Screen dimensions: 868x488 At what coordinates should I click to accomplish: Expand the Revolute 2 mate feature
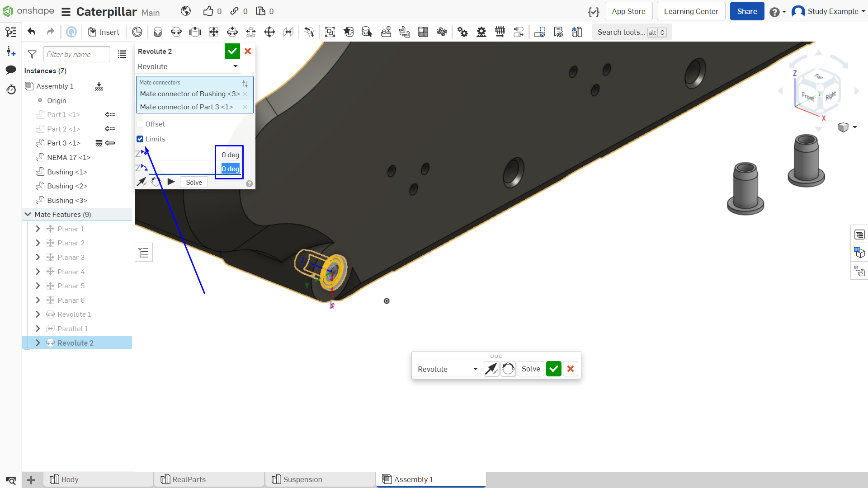(38, 343)
